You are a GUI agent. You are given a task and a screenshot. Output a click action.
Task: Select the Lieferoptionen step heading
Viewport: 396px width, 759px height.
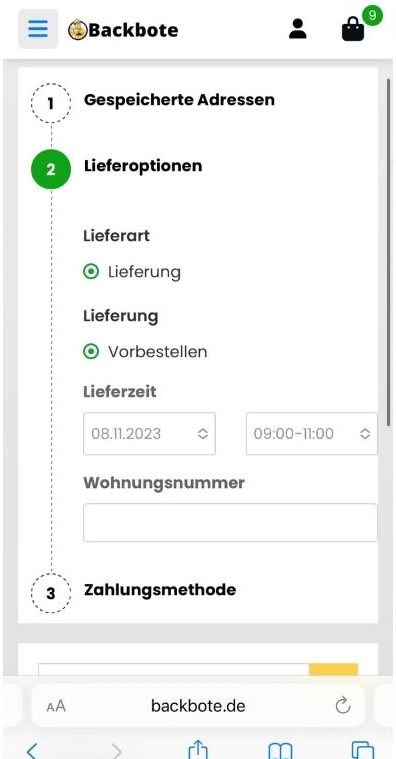(x=143, y=166)
